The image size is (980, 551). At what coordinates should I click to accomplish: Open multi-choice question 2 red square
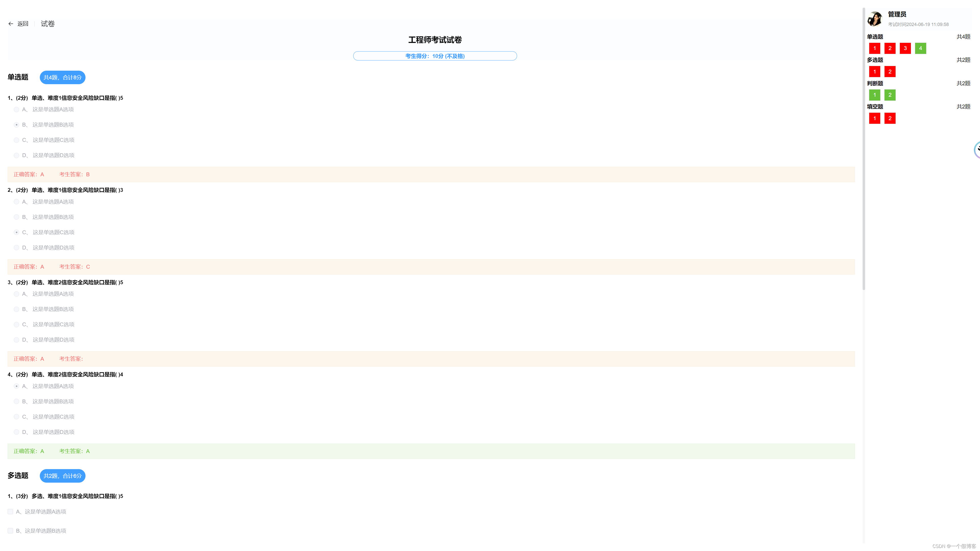(x=890, y=71)
